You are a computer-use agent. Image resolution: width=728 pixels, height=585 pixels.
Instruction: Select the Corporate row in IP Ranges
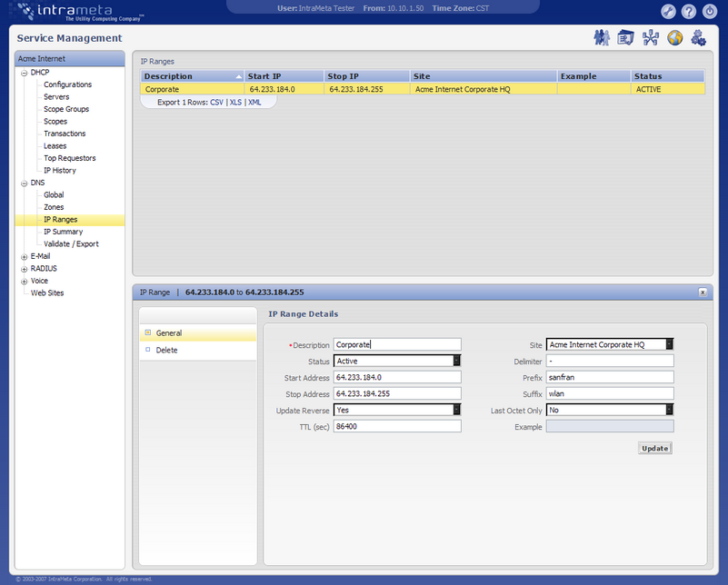tap(423, 89)
